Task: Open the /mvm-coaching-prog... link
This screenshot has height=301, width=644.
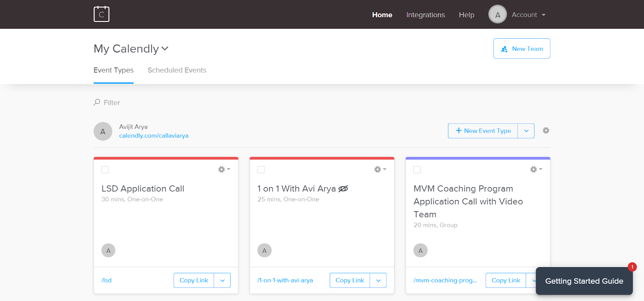Action: pyautogui.click(x=445, y=280)
